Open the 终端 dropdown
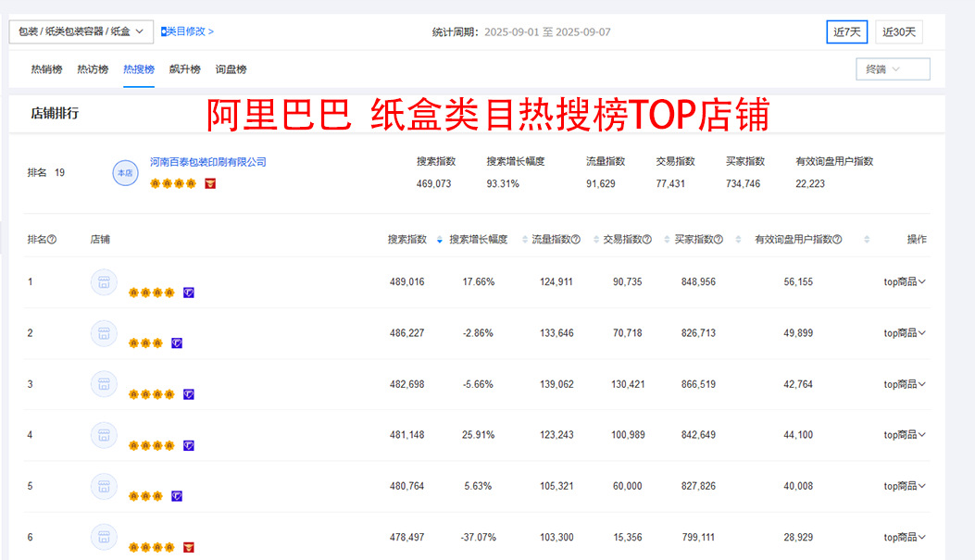 [893, 69]
